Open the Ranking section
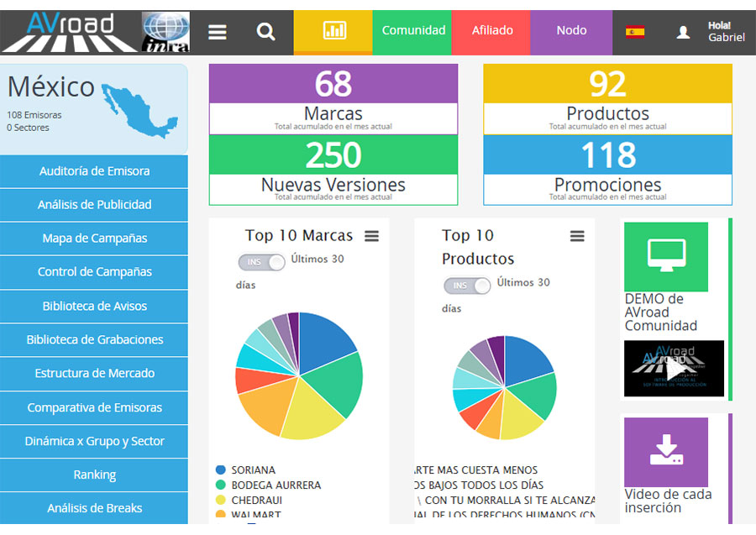 pyautogui.click(x=94, y=475)
